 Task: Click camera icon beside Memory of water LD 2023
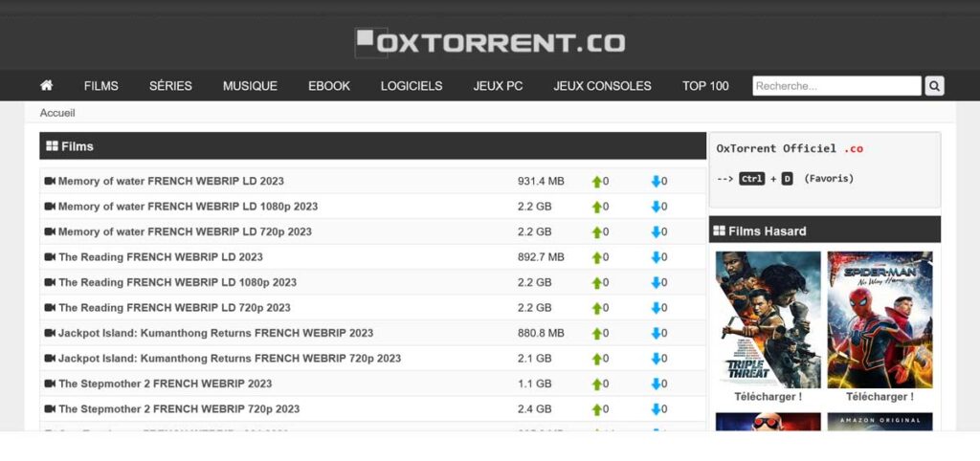[50, 181]
